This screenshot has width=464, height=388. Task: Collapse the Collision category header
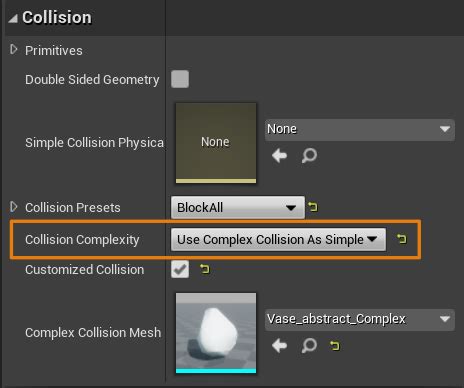[x=13, y=18]
